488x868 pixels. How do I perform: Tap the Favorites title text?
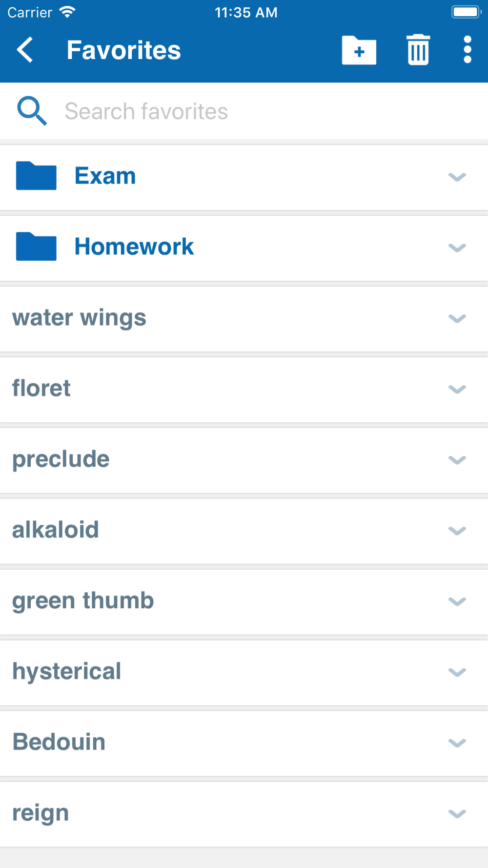(123, 50)
